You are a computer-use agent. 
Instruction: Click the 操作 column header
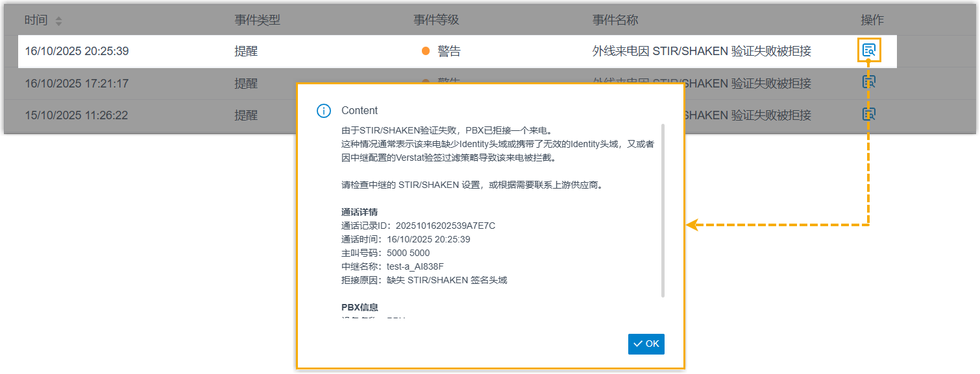(872, 20)
